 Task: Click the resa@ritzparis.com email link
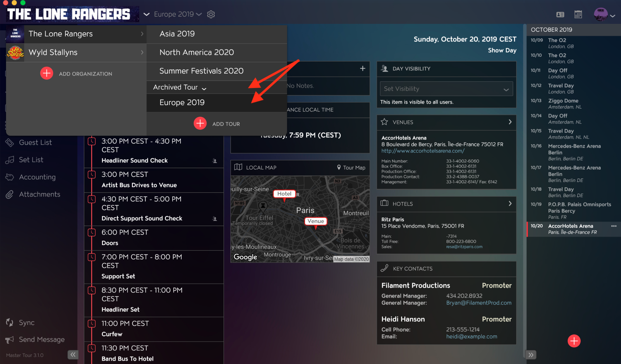464,247
